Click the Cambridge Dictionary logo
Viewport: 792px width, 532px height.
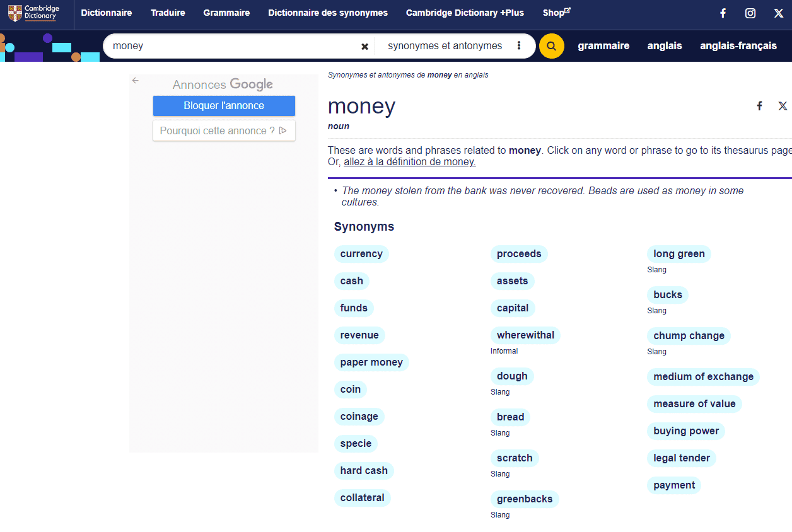point(34,13)
